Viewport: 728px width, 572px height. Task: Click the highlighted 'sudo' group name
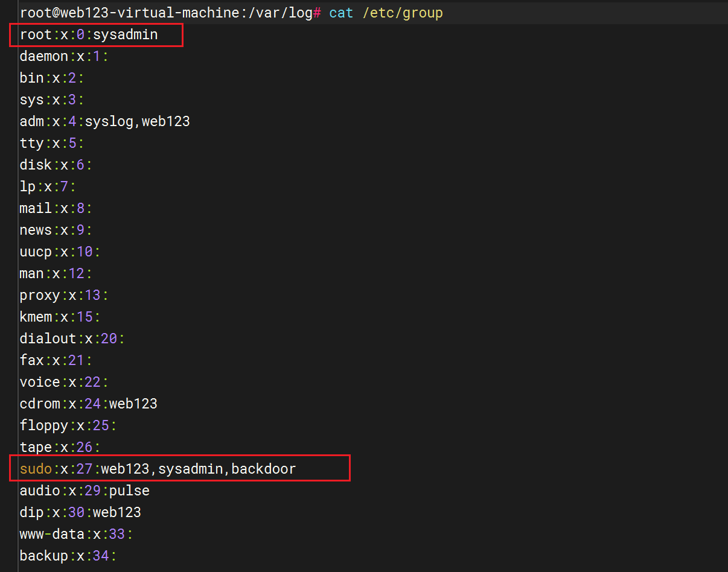[36, 469]
